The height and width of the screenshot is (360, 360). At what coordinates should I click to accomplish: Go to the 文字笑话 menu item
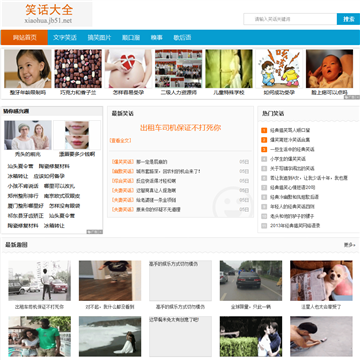click(65, 38)
